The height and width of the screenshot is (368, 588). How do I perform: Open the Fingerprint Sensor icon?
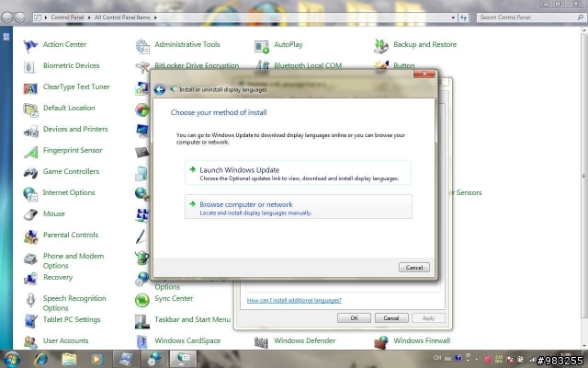pos(30,152)
